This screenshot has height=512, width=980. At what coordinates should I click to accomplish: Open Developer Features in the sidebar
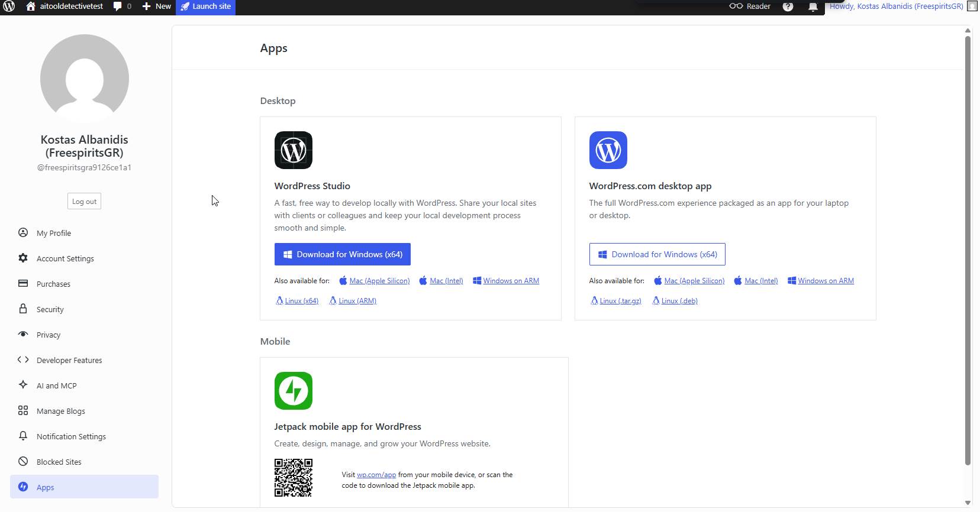[x=84, y=360]
